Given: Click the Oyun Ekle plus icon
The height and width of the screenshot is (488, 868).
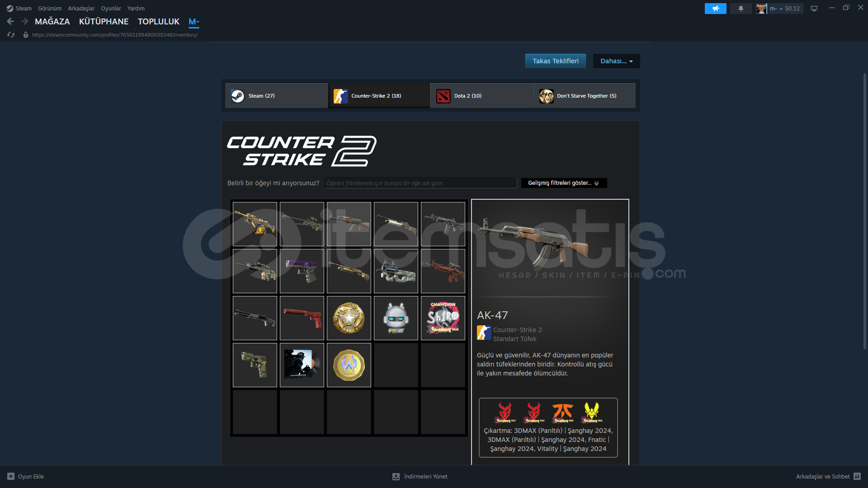Looking at the screenshot, I should pyautogui.click(x=11, y=476).
